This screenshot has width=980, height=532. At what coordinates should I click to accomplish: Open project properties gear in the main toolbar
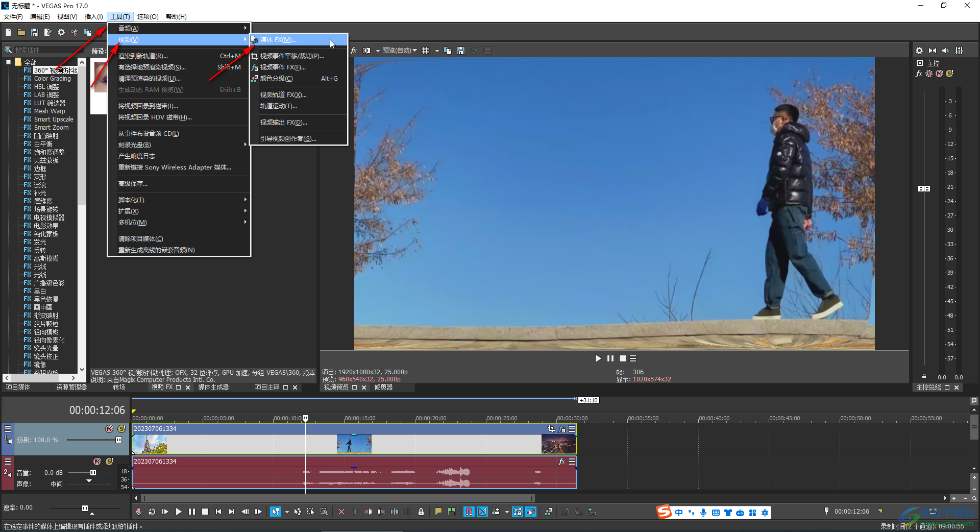point(61,32)
